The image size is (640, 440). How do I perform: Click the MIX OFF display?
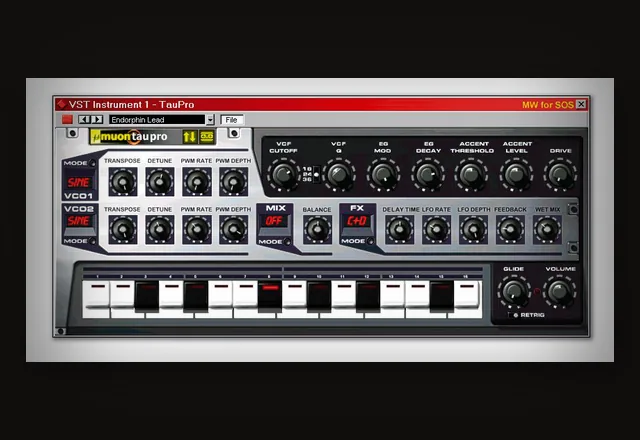click(x=274, y=221)
